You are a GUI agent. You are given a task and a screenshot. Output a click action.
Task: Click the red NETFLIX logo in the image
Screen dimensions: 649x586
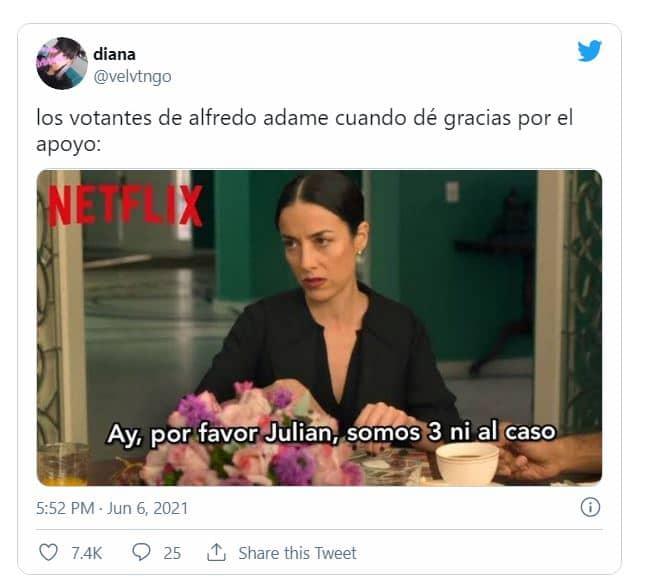coord(125,206)
